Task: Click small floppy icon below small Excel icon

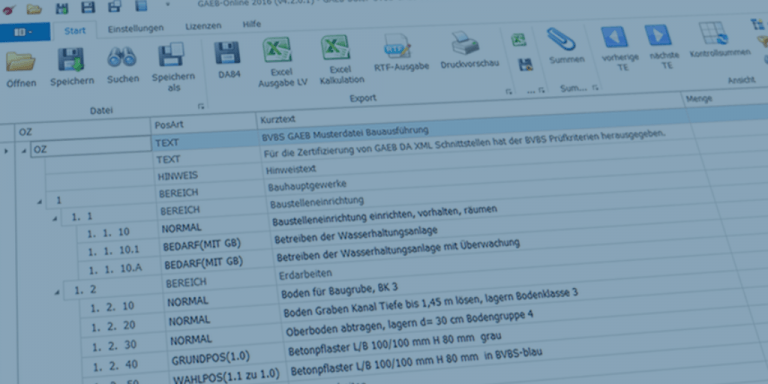Action: click(x=525, y=64)
